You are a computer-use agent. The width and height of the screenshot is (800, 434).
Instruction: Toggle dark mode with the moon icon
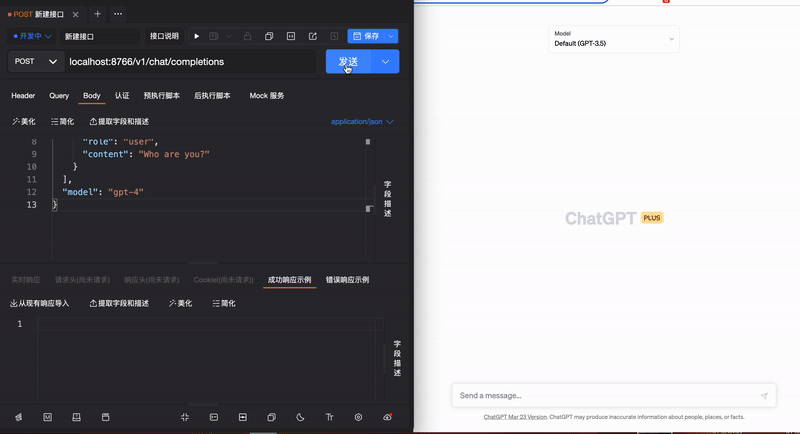point(301,417)
